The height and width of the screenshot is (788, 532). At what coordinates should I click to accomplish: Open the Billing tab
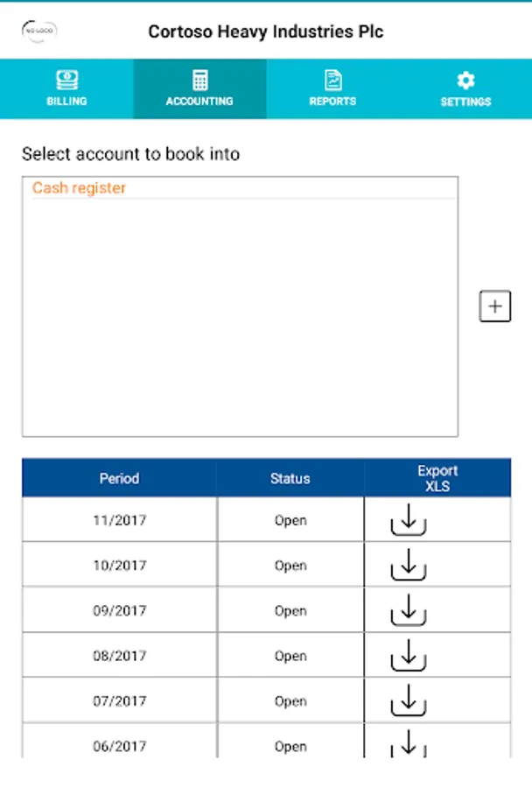(x=66, y=89)
